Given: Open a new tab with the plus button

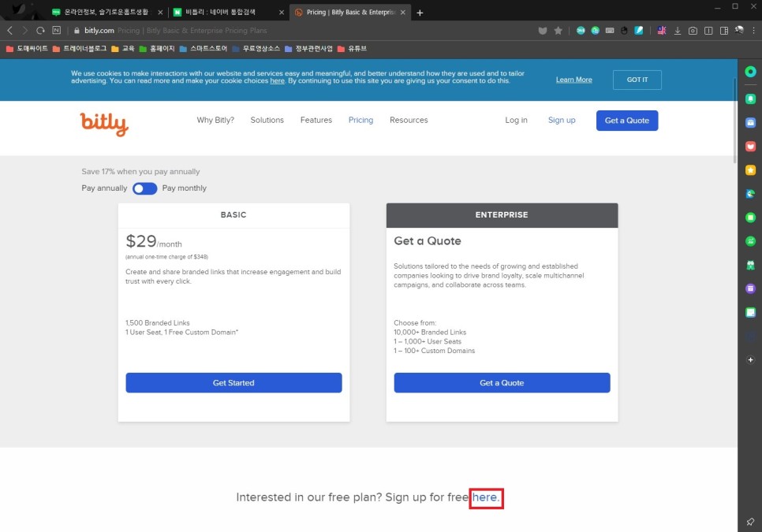Looking at the screenshot, I should (420, 13).
